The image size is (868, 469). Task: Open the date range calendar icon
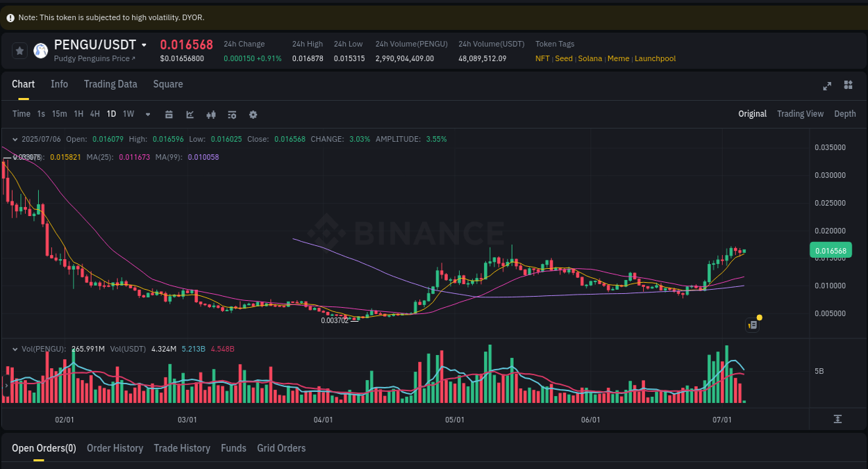pyautogui.click(x=169, y=114)
